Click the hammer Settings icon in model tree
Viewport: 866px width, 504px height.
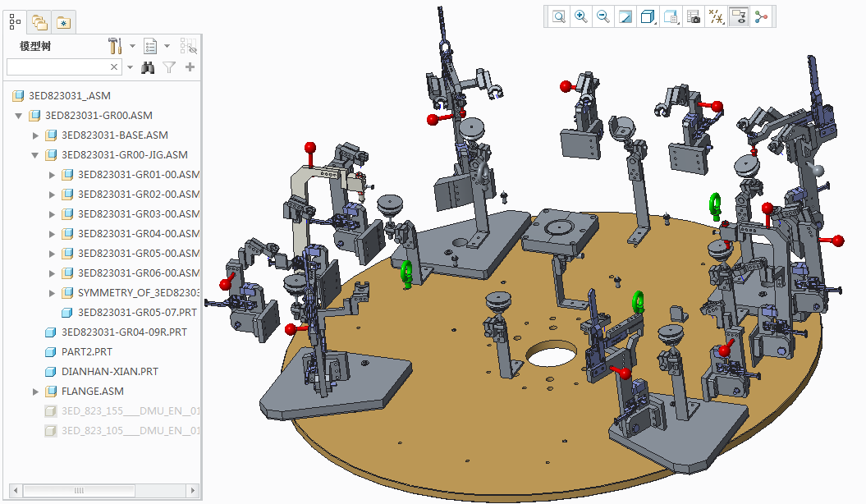pyautogui.click(x=114, y=46)
